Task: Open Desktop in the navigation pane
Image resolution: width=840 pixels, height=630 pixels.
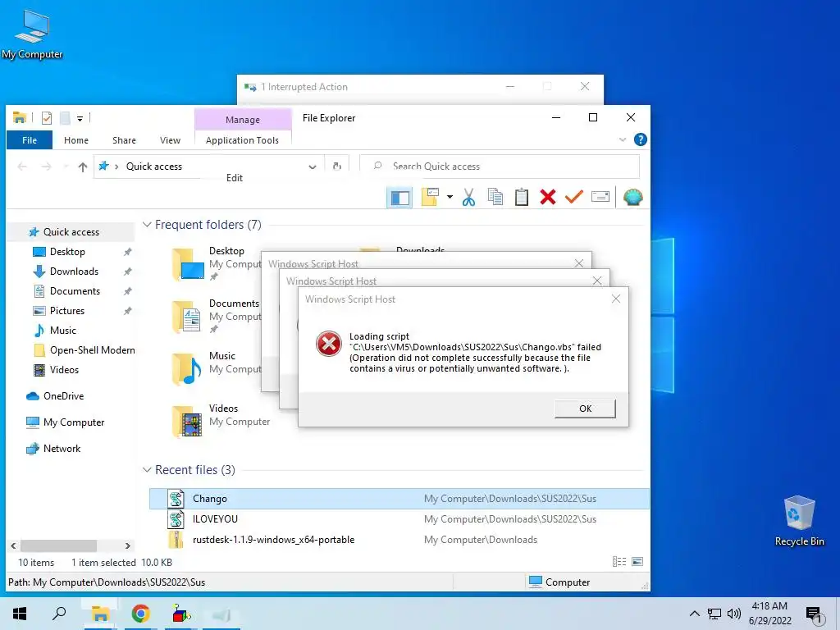Action: pos(67,252)
